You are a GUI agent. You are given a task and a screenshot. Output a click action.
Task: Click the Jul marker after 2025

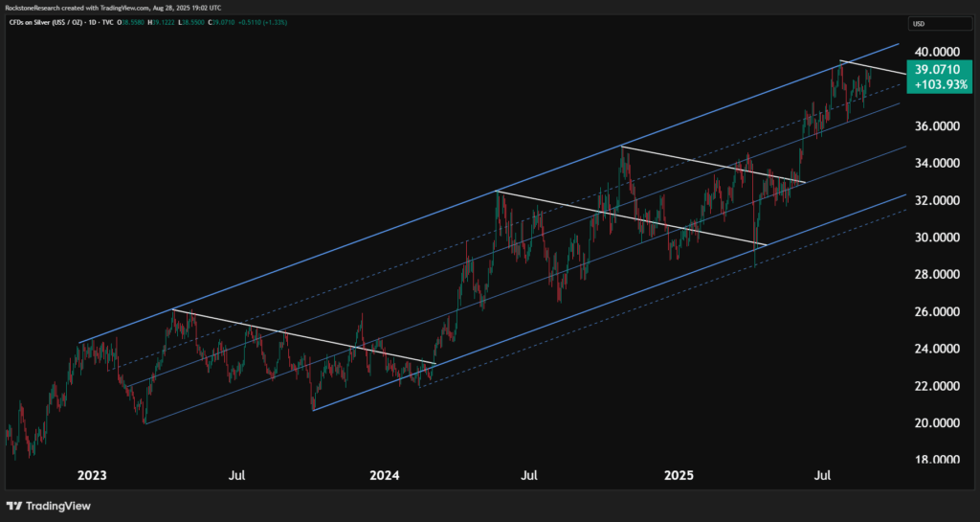point(822,475)
